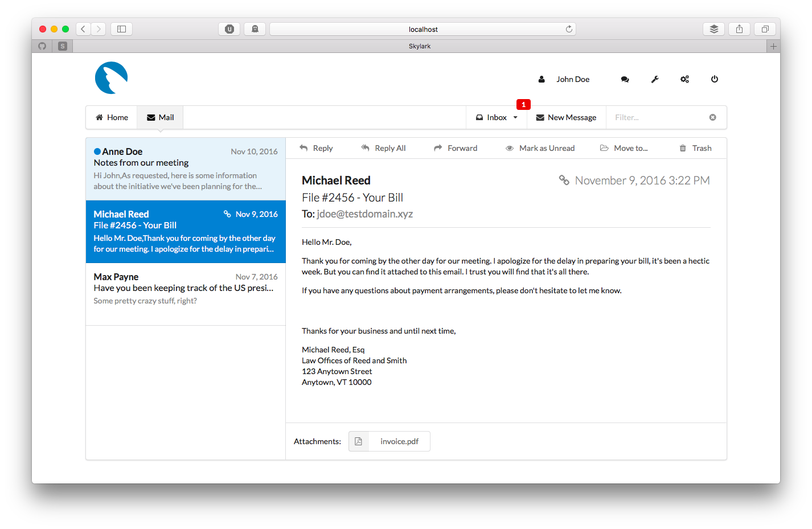Go back with the Safari back arrow

tap(83, 29)
